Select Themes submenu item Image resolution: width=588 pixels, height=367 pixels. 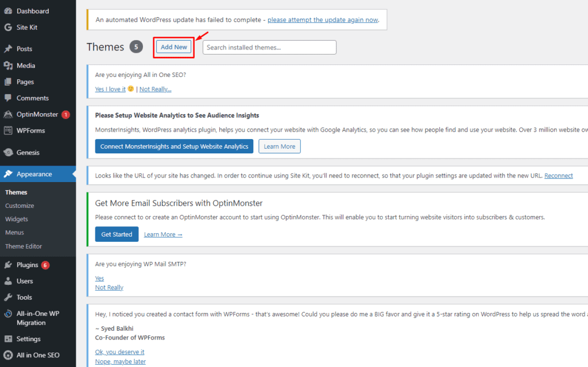coord(16,192)
